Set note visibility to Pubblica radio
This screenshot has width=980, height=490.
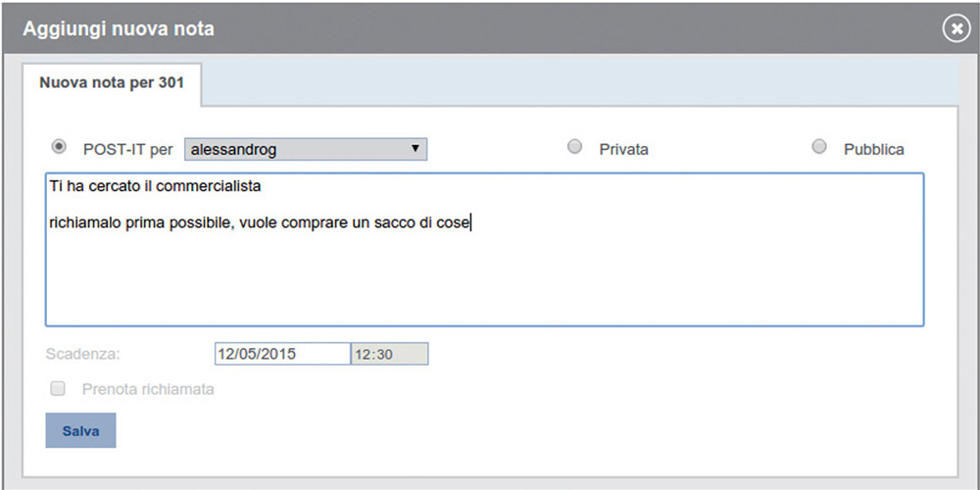tap(819, 147)
